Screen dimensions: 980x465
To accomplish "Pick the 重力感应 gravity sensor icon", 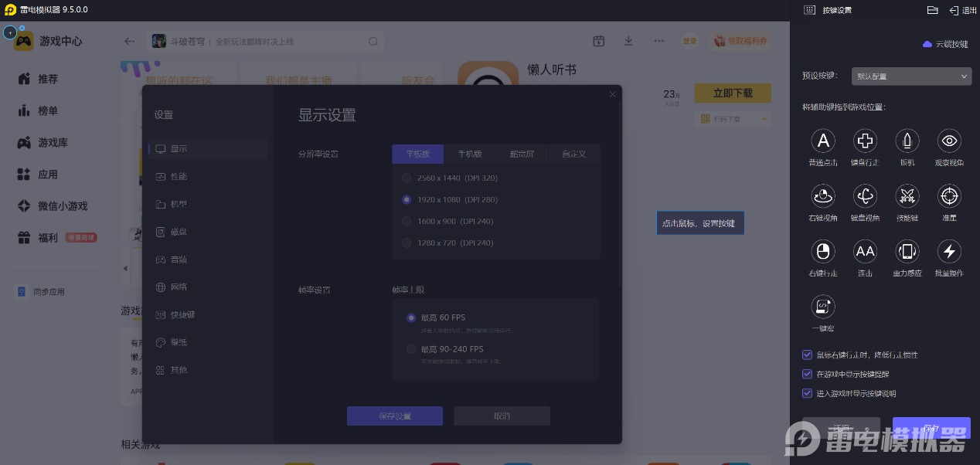I will [907, 251].
